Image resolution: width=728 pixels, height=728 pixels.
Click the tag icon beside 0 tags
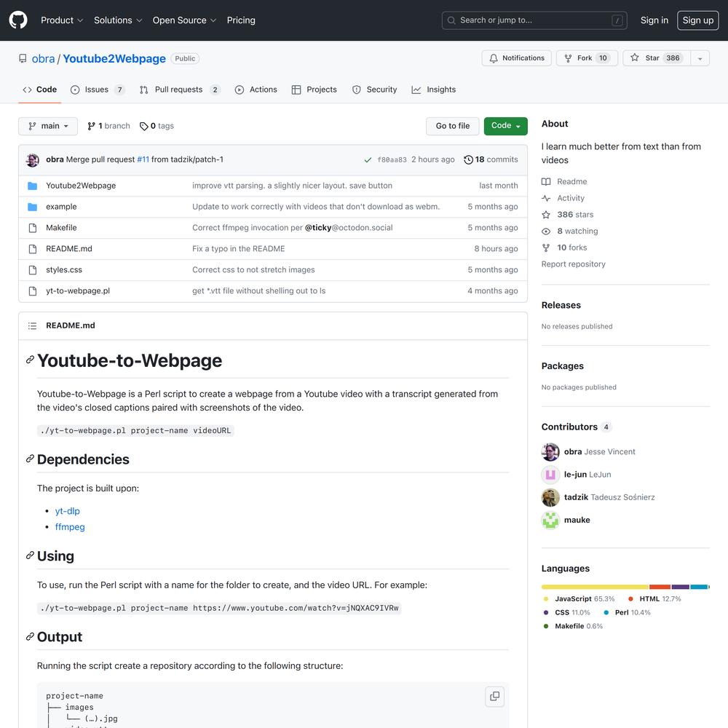[144, 126]
